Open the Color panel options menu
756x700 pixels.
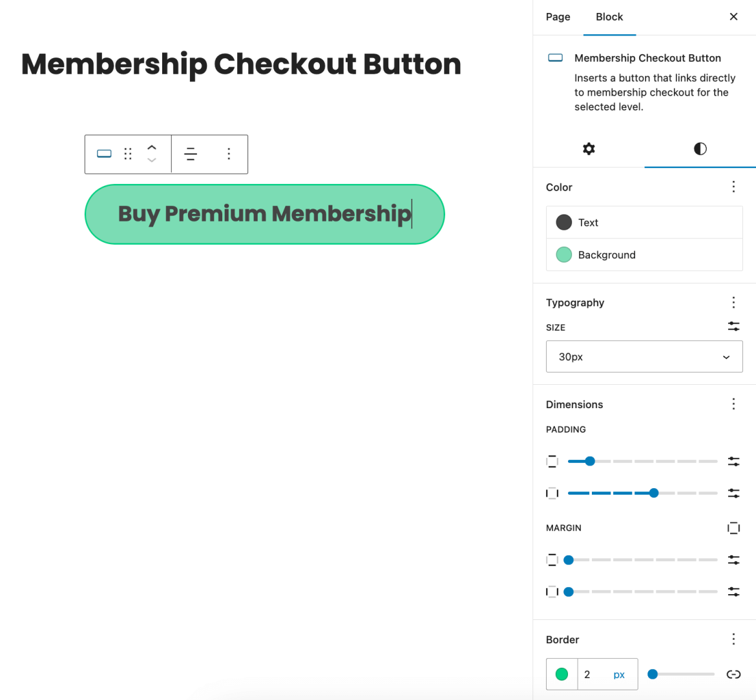click(x=733, y=187)
